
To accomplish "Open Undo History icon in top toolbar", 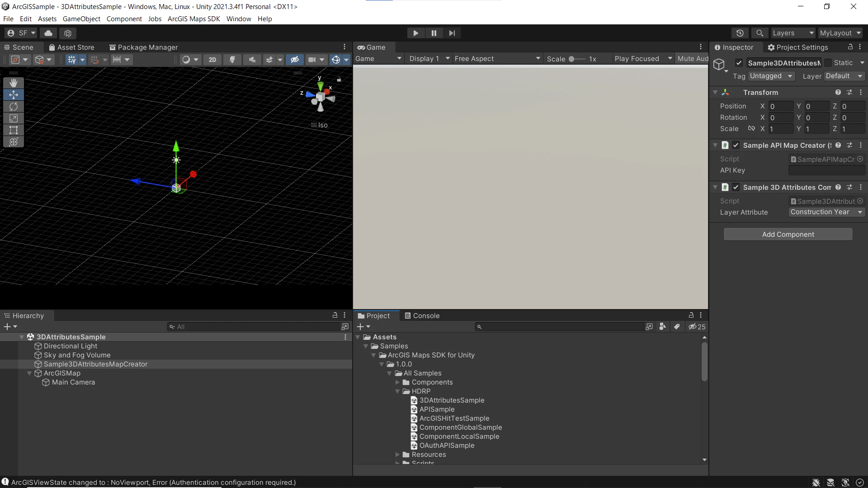I will [x=740, y=33].
